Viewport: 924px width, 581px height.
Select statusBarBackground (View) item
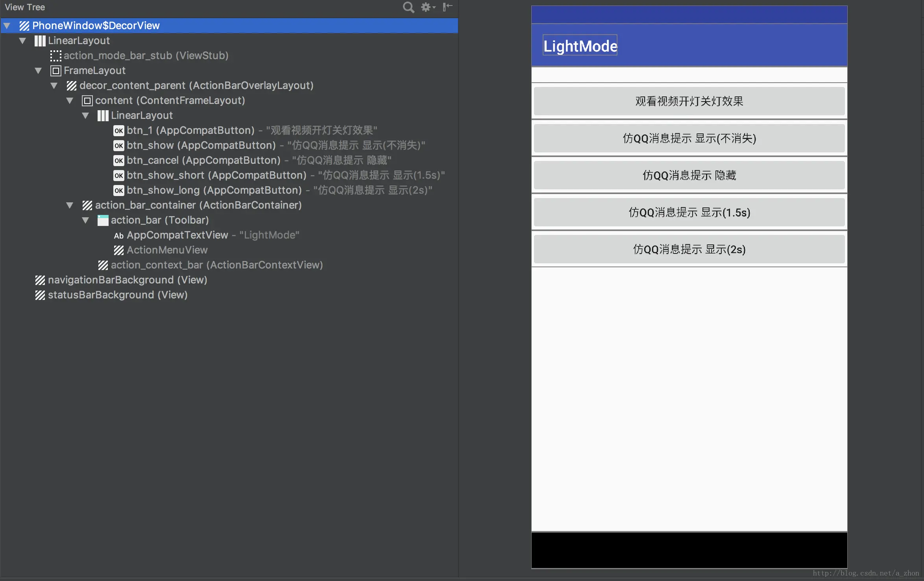pyautogui.click(x=117, y=295)
